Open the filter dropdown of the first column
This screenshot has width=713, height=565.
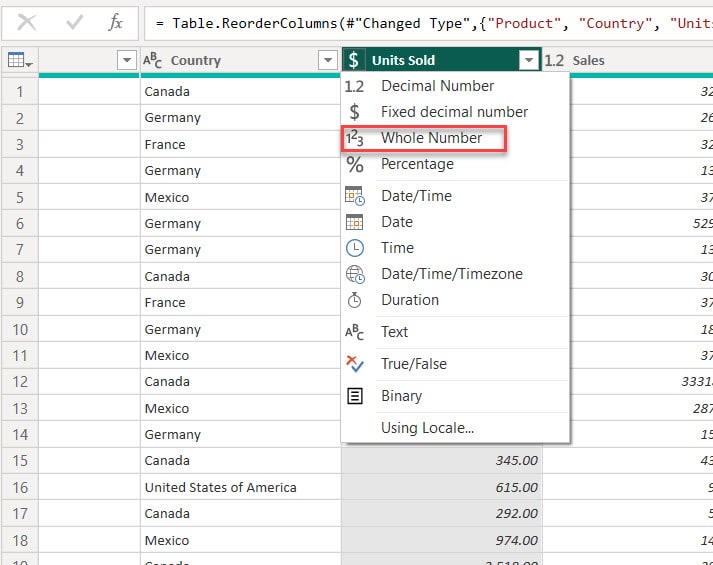coord(127,60)
